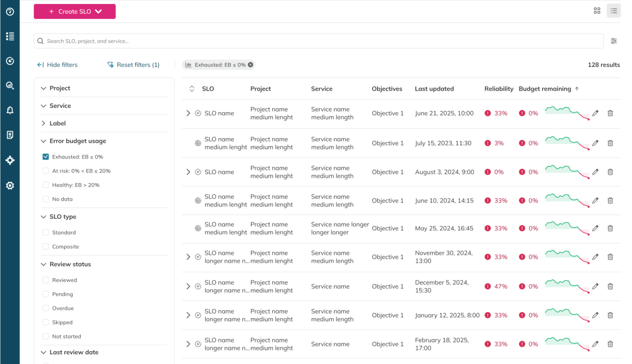Expand the Label filter section
The height and width of the screenshot is (364, 632).
[57, 123]
